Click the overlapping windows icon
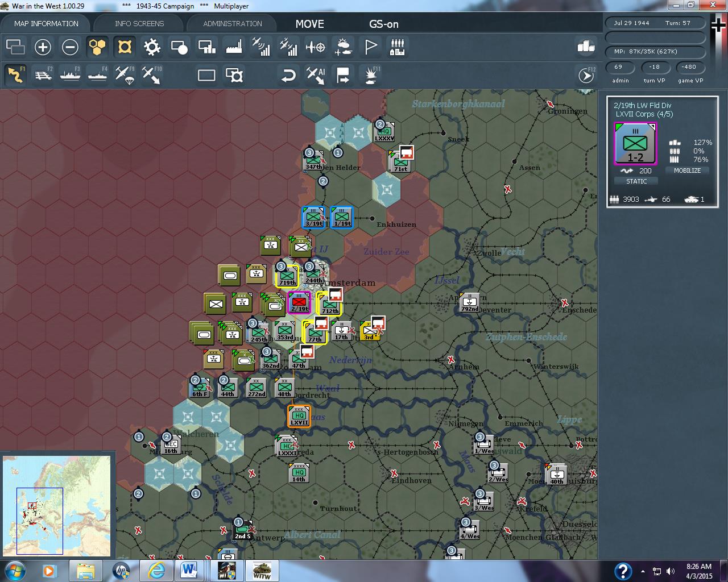This screenshot has height=582, width=728. tap(15, 47)
